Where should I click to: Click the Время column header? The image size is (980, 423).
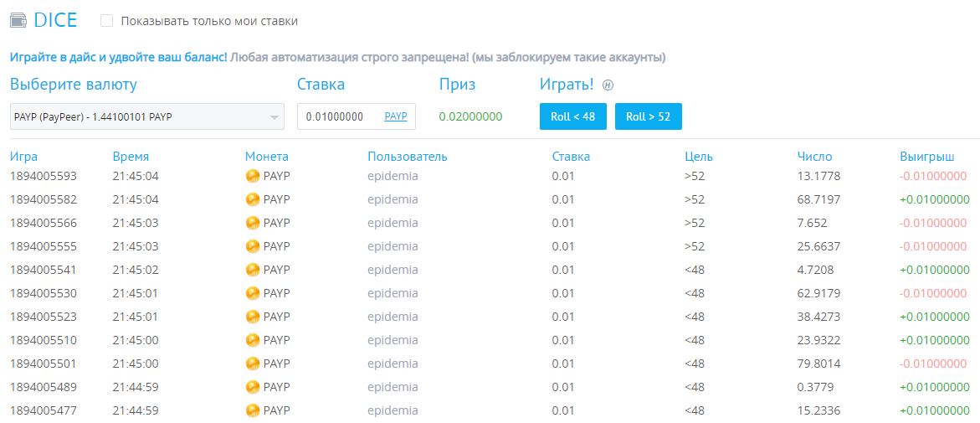[x=131, y=157]
